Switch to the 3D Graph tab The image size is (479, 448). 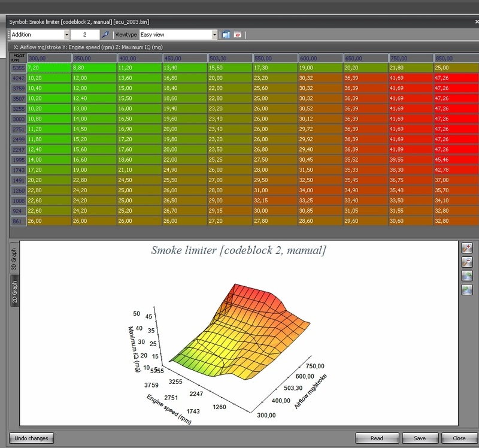[14, 259]
